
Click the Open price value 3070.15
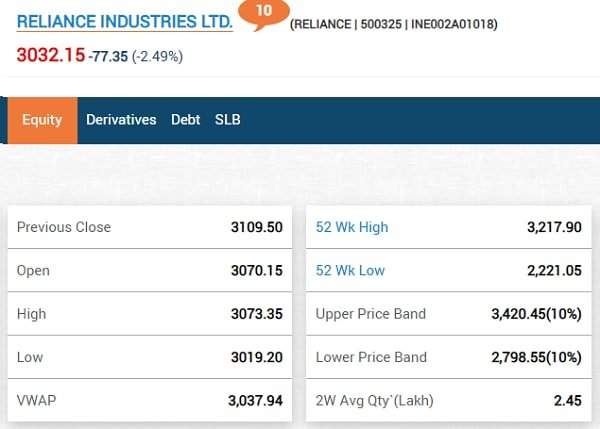tap(257, 271)
